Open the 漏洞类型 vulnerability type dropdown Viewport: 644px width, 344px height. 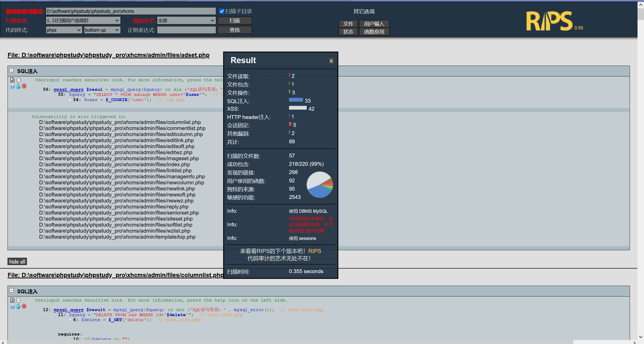coord(186,21)
